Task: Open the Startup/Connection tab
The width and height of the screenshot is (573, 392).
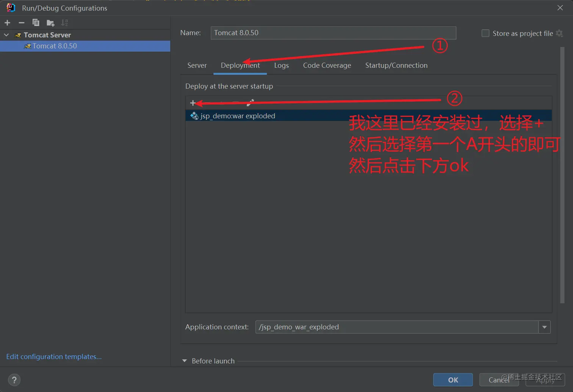Action: pyautogui.click(x=396, y=65)
